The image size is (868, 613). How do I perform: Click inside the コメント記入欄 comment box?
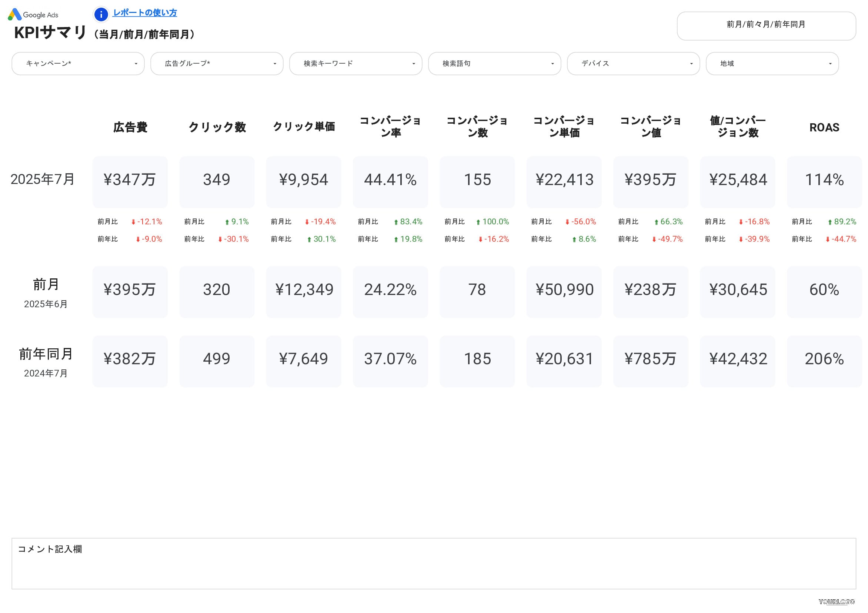pyautogui.click(x=434, y=563)
